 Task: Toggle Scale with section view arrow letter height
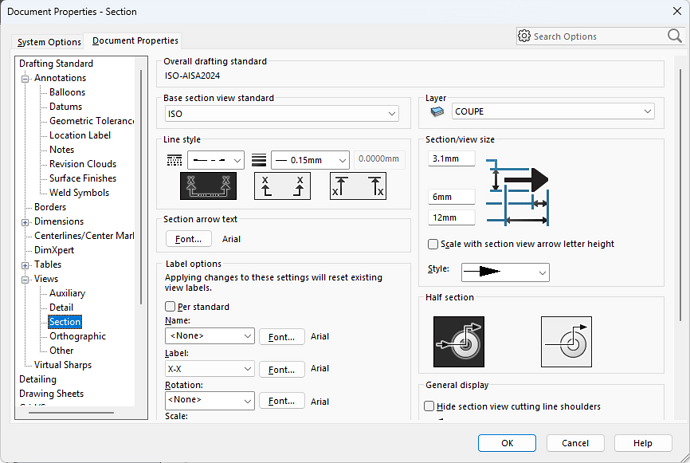point(432,244)
